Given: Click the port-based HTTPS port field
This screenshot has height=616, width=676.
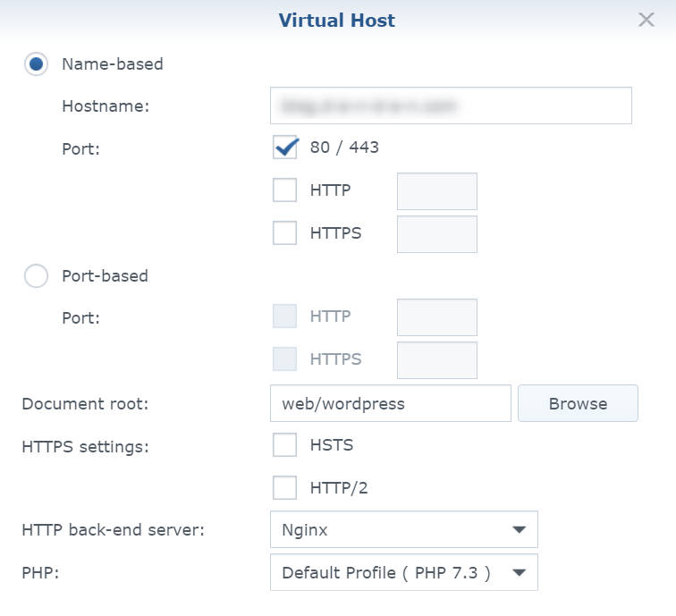Looking at the screenshot, I should [436, 360].
